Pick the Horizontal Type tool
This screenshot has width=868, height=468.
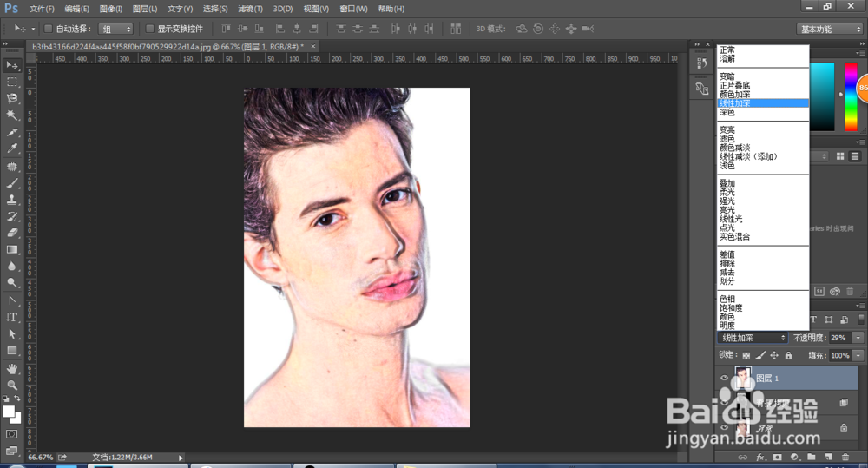12,317
